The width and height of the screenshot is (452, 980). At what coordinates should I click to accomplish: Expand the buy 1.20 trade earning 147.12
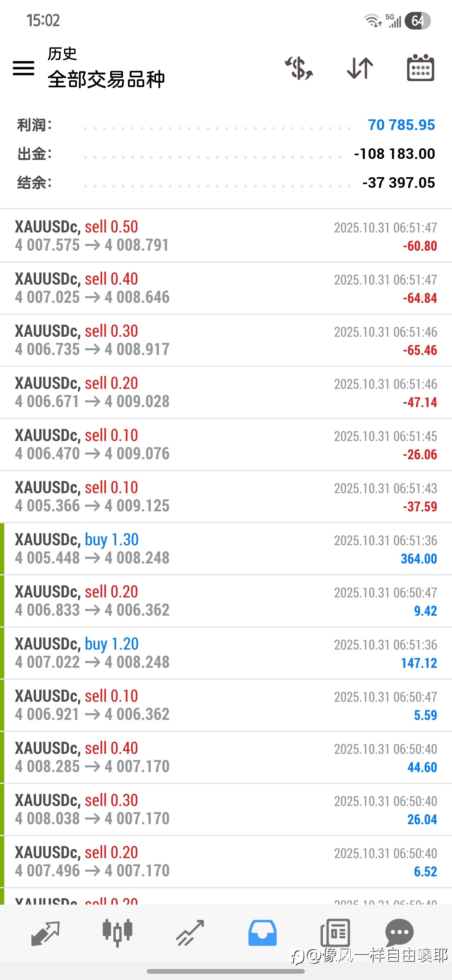pyautogui.click(x=226, y=653)
